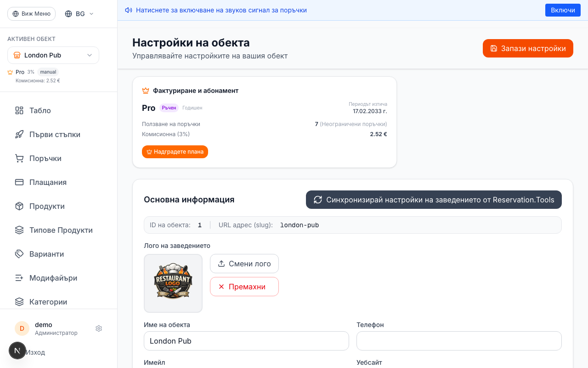Save settings with Запази настройки button
588x368 pixels.
[528, 48]
